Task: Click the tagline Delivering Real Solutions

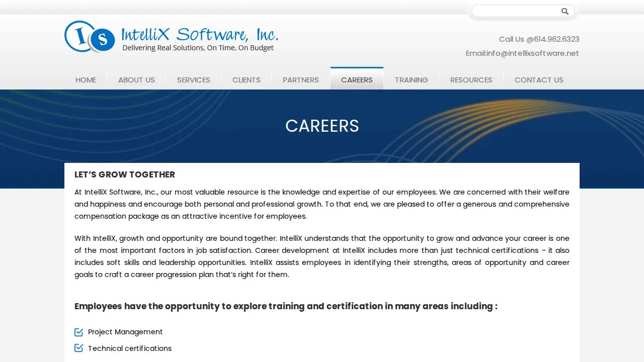Action: (198, 48)
